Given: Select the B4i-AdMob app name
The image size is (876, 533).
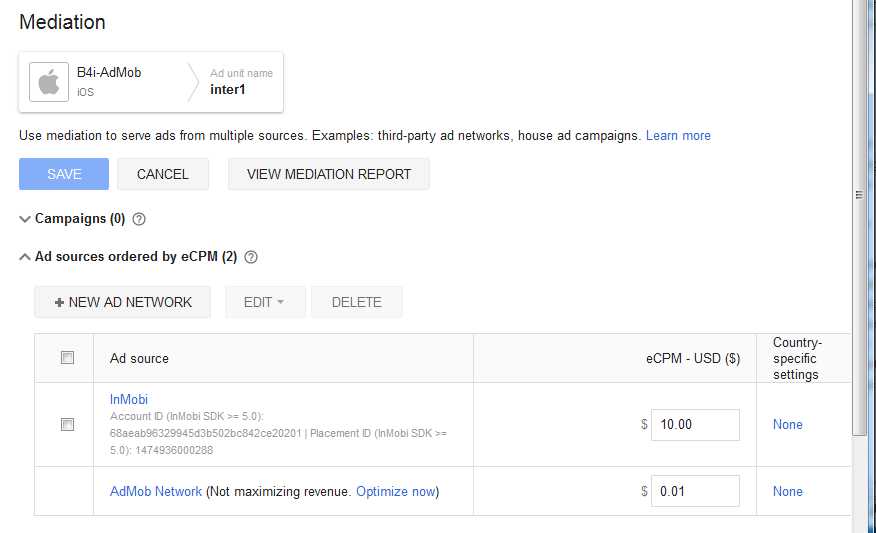Looking at the screenshot, I should pos(109,73).
